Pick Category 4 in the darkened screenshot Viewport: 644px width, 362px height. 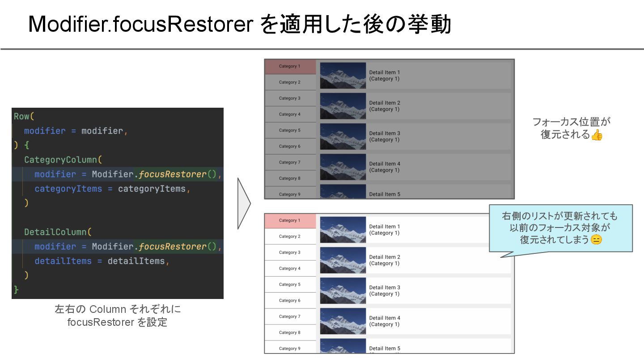point(290,114)
